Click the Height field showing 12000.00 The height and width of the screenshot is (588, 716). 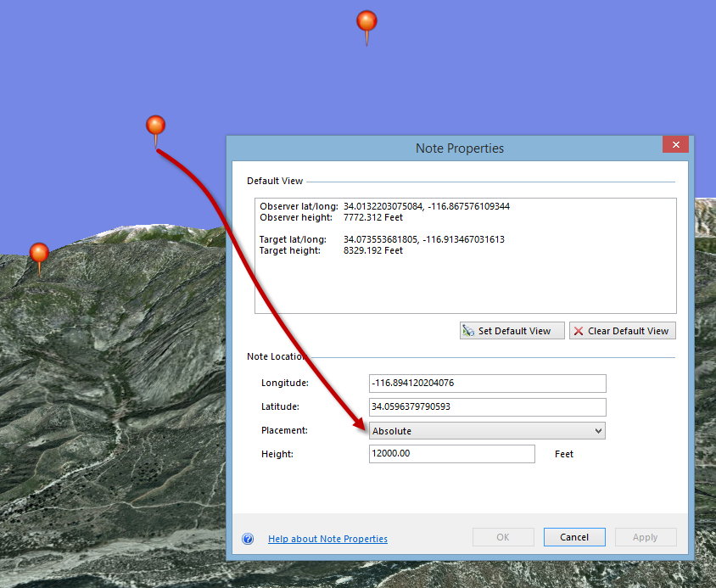pos(451,453)
